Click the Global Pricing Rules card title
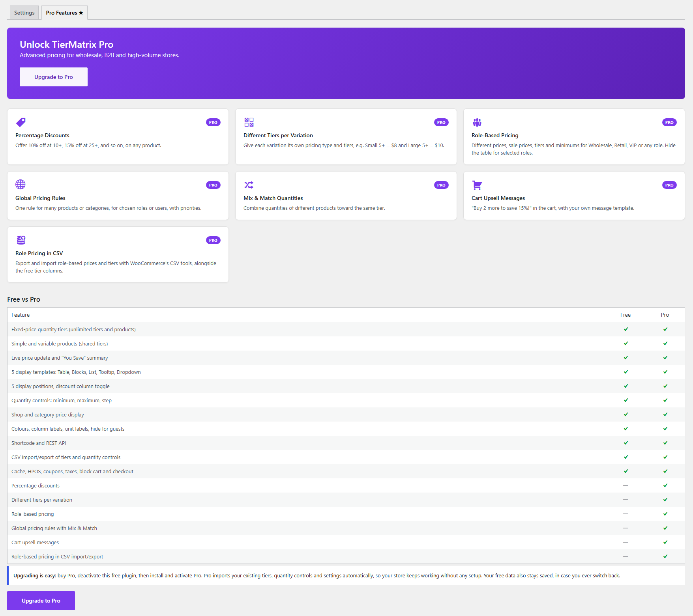The image size is (693, 616). coord(40,198)
